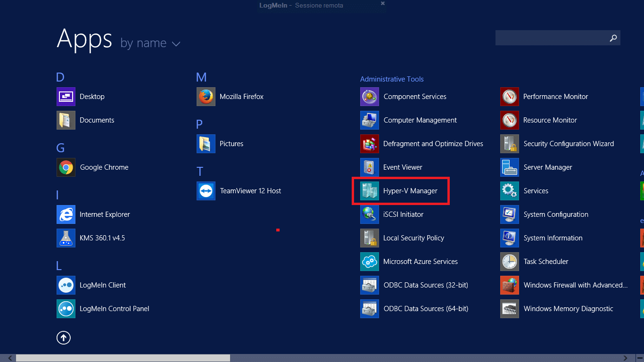644x362 pixels.
Task: Jump to letter group M header
Action: [x=201, y=77]
